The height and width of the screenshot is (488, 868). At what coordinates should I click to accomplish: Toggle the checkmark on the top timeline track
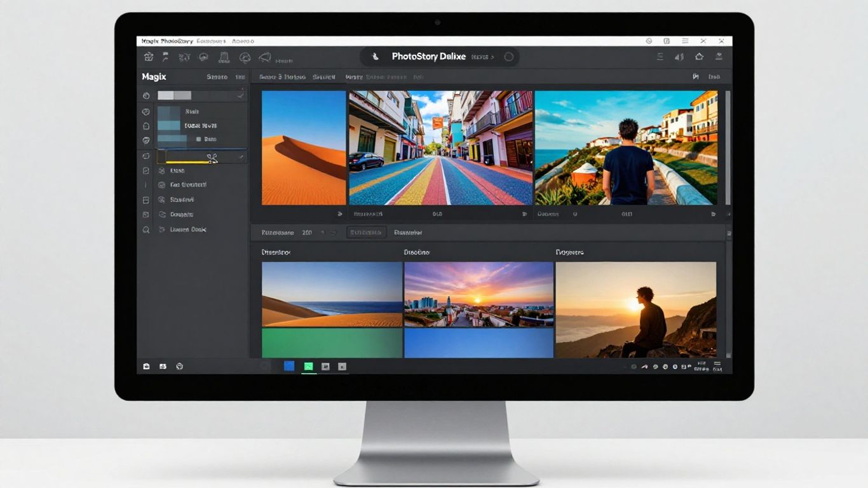pos(238,94)
